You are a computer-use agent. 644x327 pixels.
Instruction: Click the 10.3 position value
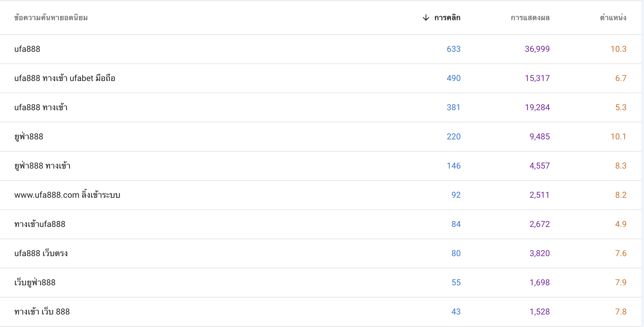pos(618,49)
